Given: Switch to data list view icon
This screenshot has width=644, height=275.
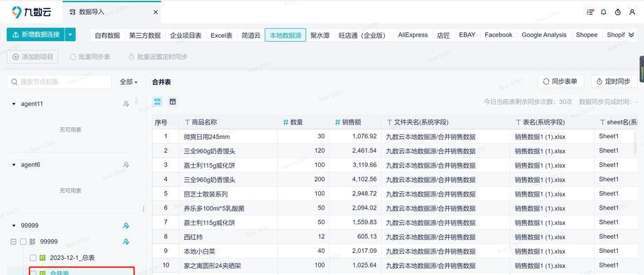Looking at the screenshot, I should click(x=157, y=102).
